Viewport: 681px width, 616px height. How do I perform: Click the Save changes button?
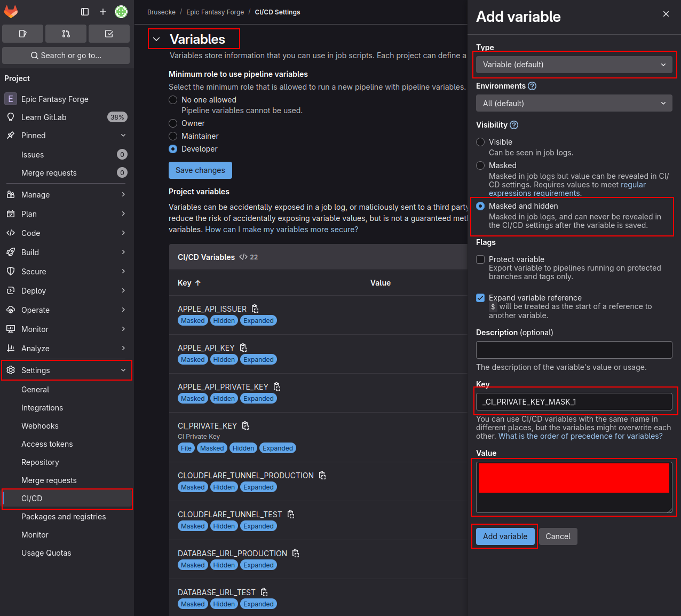(200, 170)
